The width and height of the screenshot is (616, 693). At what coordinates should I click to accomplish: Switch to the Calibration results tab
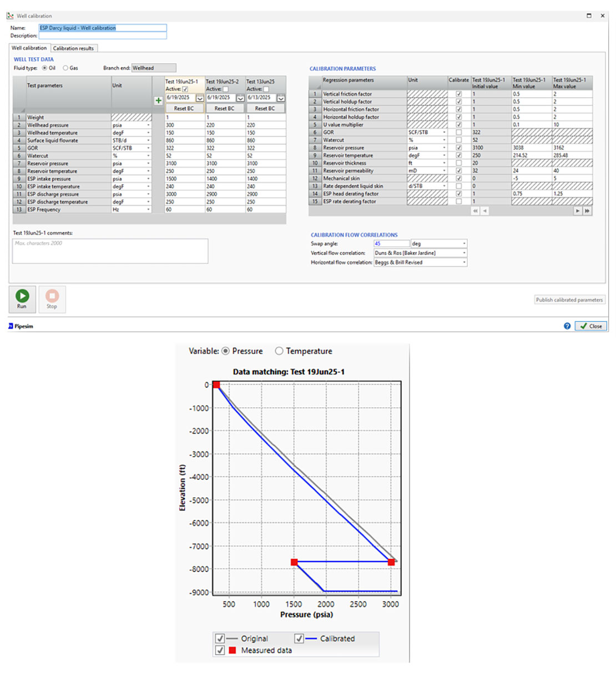(73, 48)
